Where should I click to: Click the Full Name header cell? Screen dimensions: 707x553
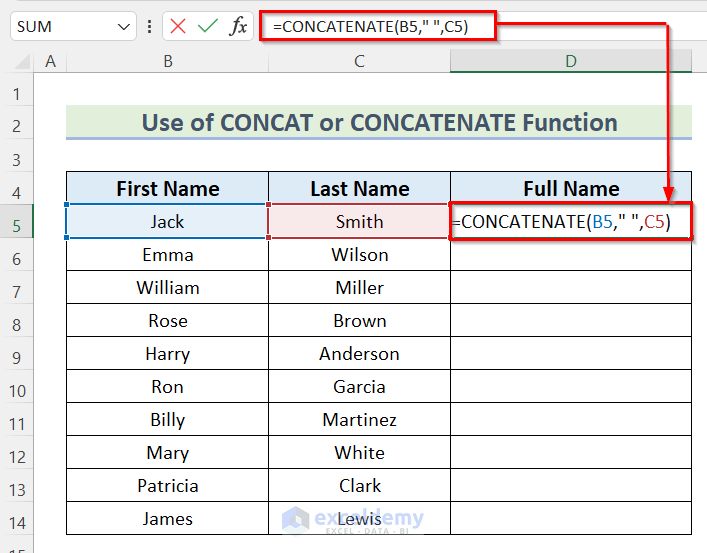coord(570,189)
